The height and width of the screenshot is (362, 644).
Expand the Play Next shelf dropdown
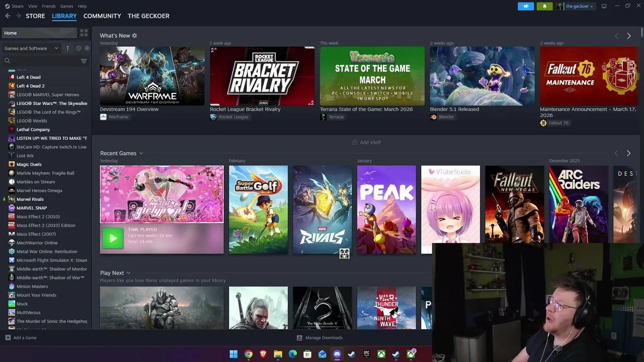pos(128,273)
